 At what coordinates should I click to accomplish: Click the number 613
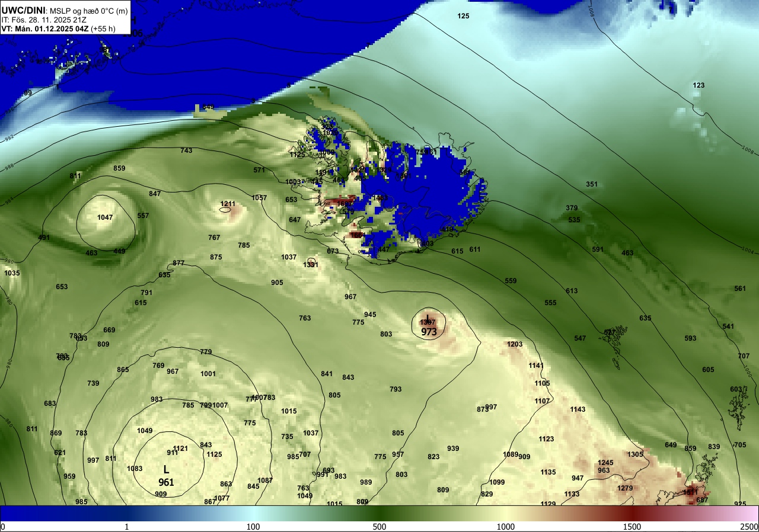pyautogui.click(x=572, y=291)
